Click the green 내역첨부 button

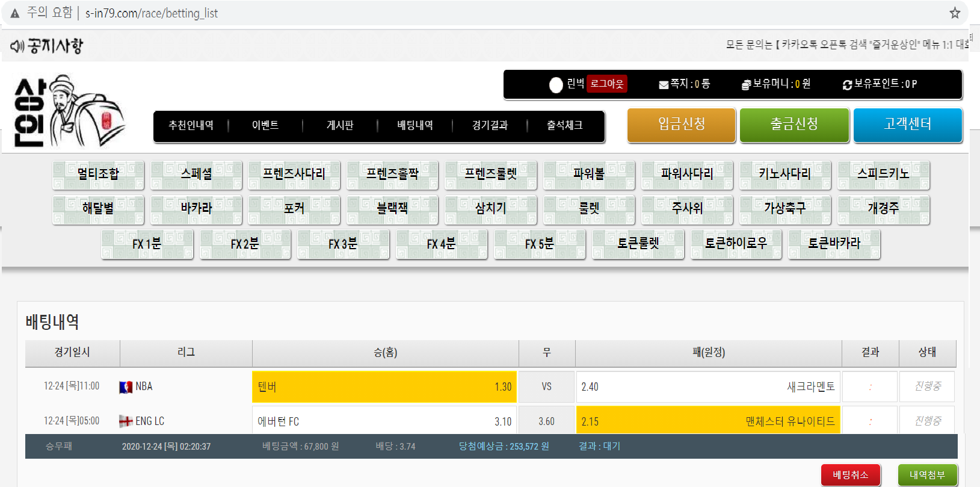pos(927,475)
